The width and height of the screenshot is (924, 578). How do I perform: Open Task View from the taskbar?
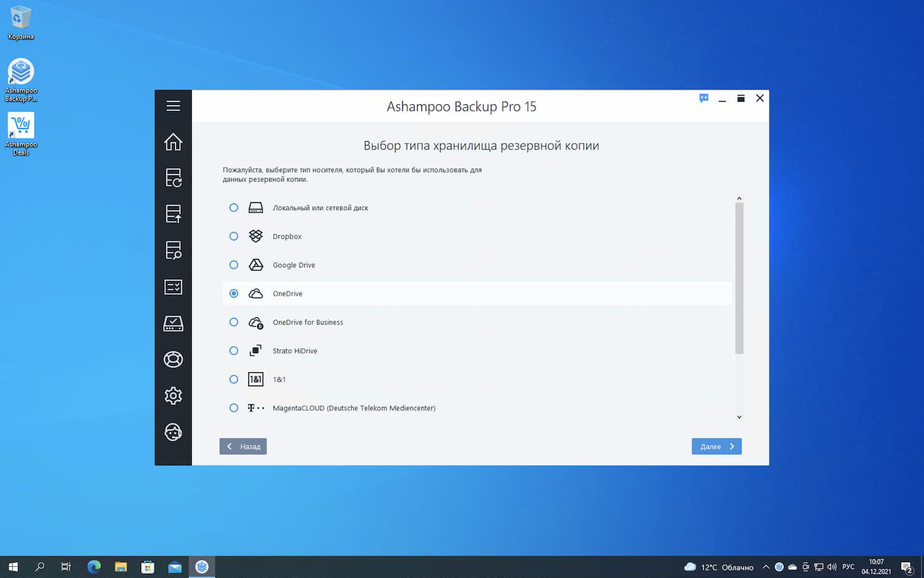pyautogui.click(x=67, y=567)
